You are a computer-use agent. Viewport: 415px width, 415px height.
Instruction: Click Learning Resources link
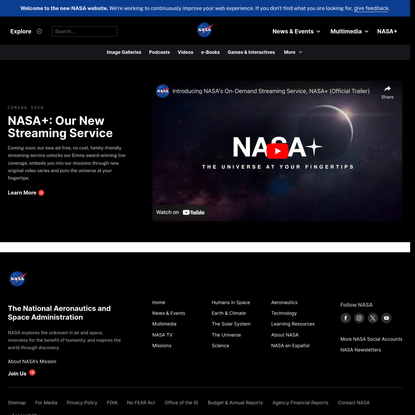(x=293, y=324)
